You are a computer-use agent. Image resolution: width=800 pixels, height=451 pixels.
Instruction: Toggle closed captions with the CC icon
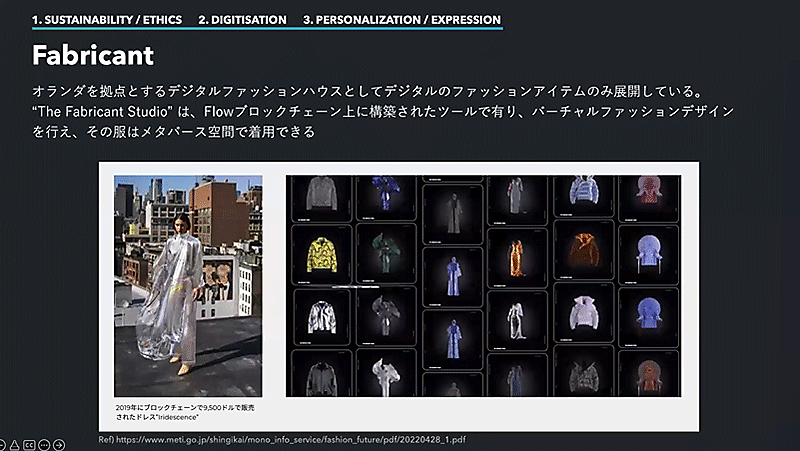click(x=29, y=443)
